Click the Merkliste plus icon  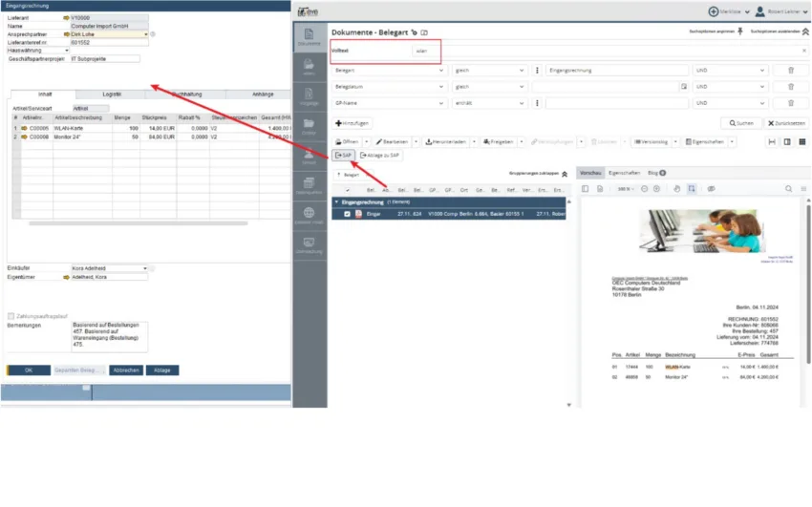[x=713, y=11]
